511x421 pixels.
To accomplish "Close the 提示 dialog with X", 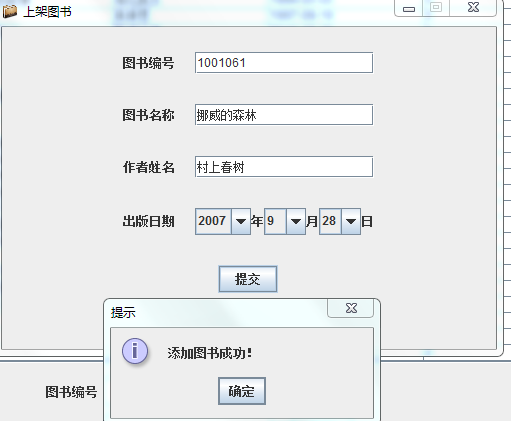I will click(351, 308).
